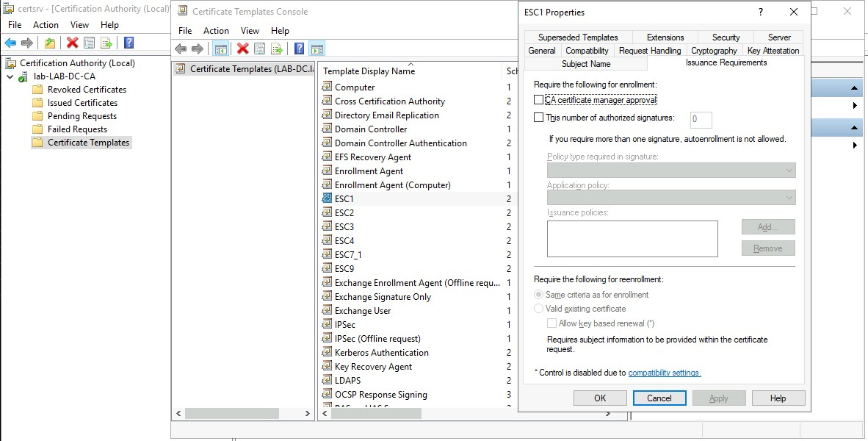Click the Cancel button in ESC1 Properties

tap(659, 398)
